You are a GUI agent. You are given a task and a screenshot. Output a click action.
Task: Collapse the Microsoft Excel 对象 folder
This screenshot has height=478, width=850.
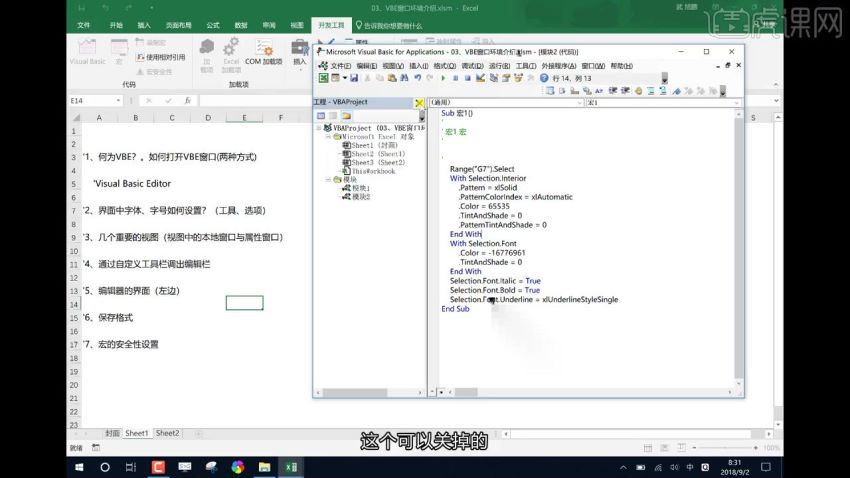click(328, 137)
